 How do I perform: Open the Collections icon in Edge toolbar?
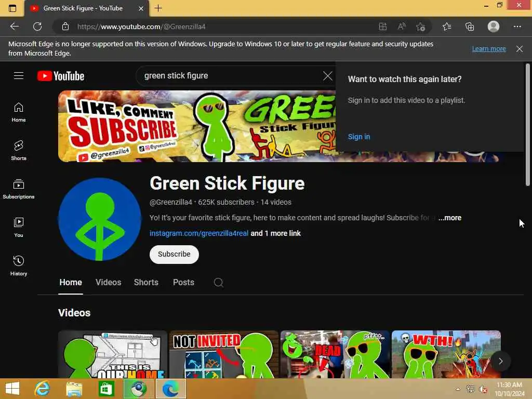point(470,26)
